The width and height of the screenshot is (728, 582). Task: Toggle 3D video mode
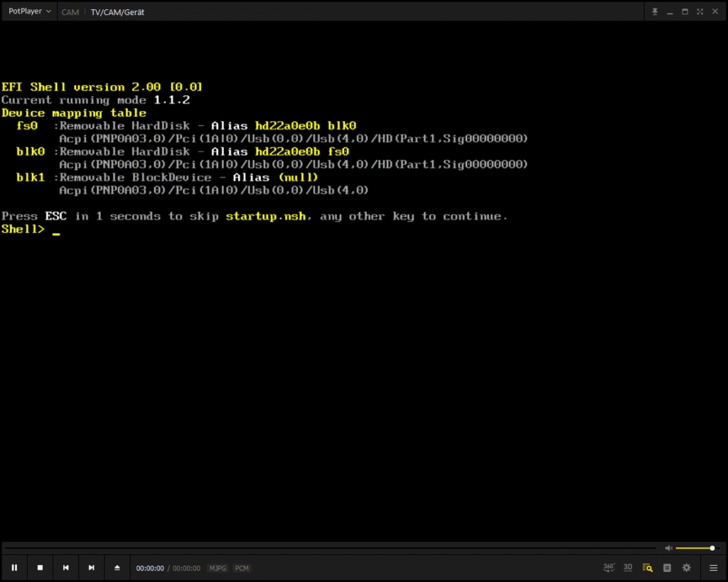pyautogui.click(x=628, y=567)
